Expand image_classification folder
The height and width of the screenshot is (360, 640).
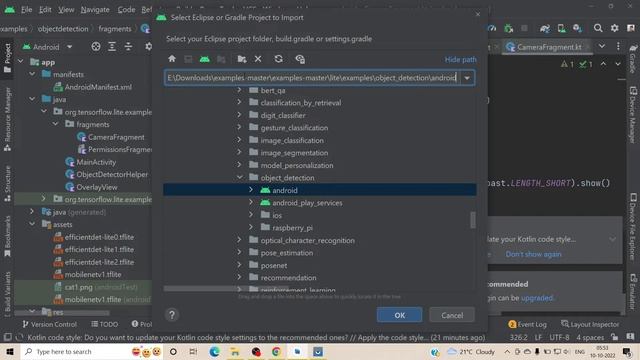click(x=240, y=140)
